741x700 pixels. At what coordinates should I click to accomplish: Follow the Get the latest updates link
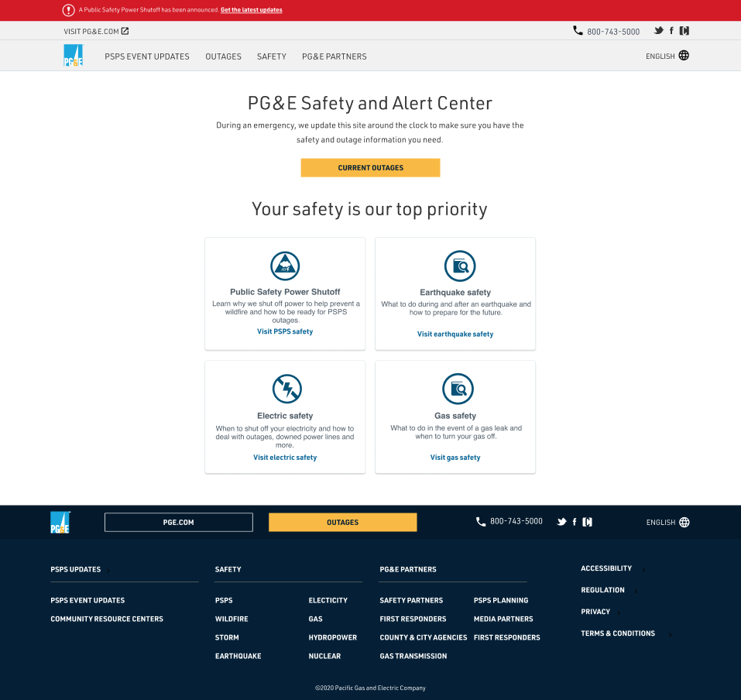[x=252, y=10]
